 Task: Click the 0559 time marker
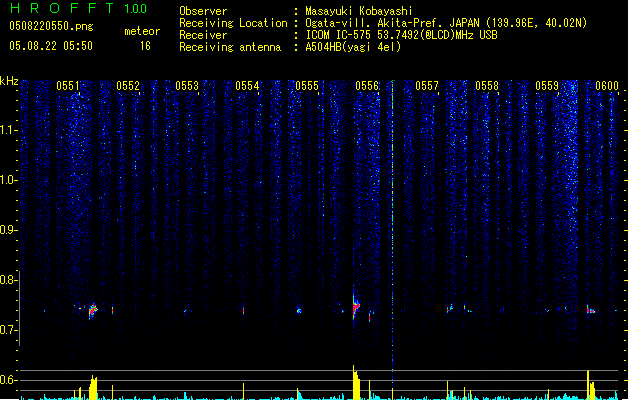[x=547, y=86]
